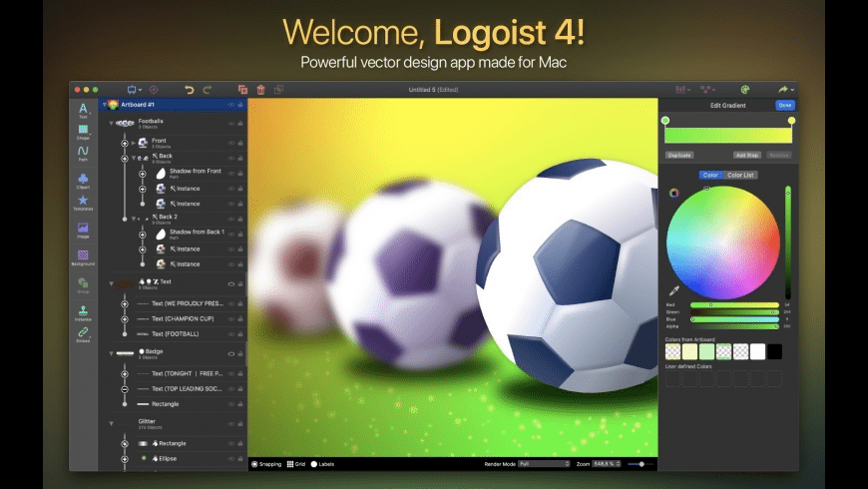Click the lock icon on Artboard #1

click(240, 104)
